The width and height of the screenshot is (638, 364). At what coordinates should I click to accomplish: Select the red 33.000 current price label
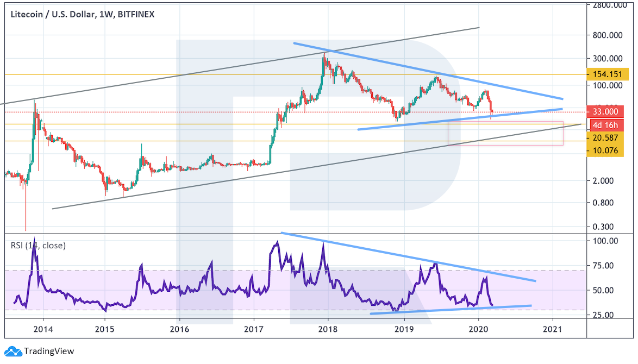tap(605, 112)
